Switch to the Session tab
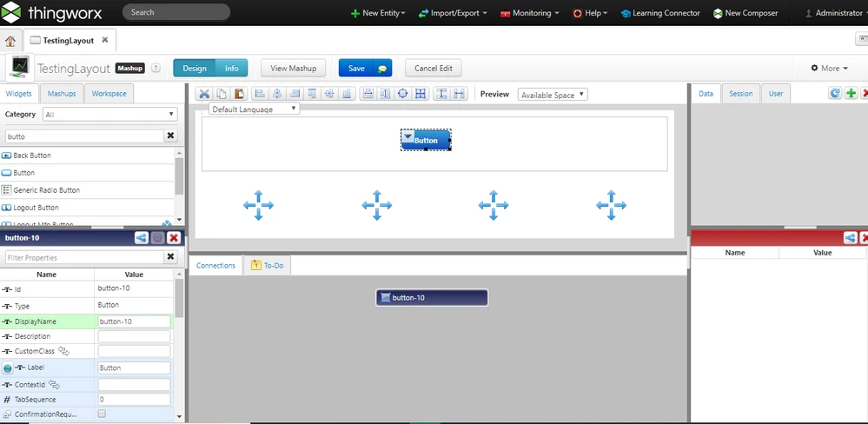868x424 pixels. 740,94
